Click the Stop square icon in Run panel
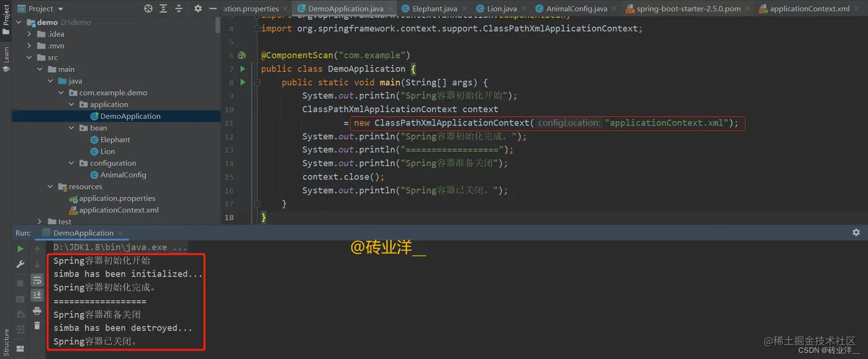This screenshot has height=359, width=868. [20, 283]
